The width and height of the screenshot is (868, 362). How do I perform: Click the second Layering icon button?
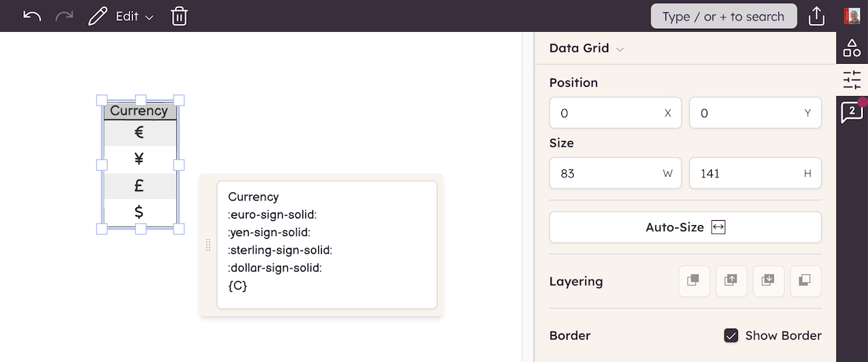(x=731, y=281)
